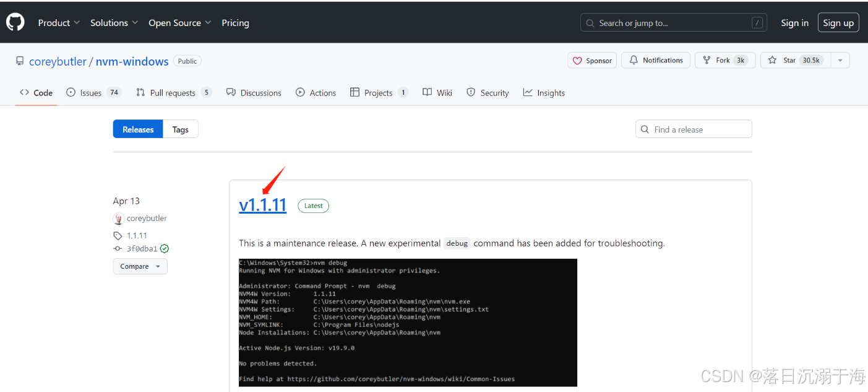Image resolution: width=868 pixels, height=392 pixels.
Task: Switch to the Insights tab
Action: point(544,93)
